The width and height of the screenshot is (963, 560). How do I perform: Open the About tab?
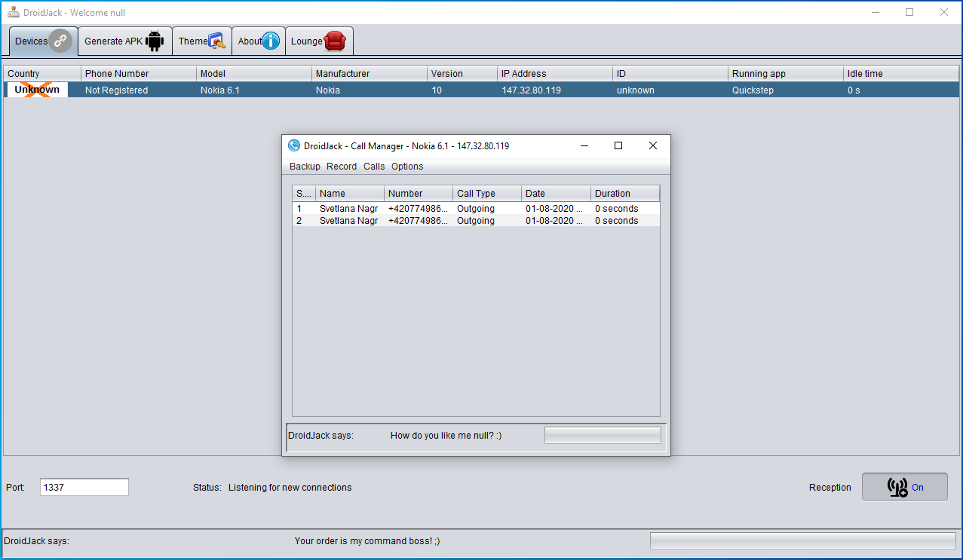pyautogui.click(x=259, y=41)
